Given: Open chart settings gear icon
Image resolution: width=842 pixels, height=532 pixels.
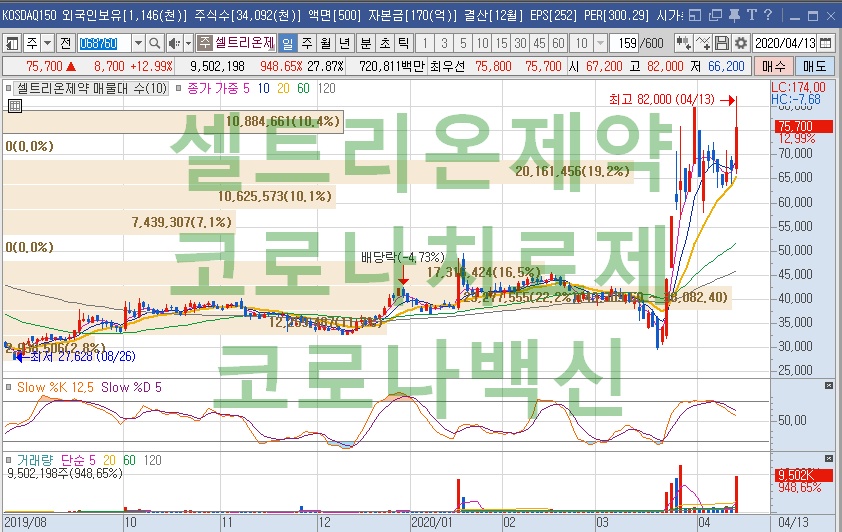Looking at the screenshot, I should pos(741,43).
